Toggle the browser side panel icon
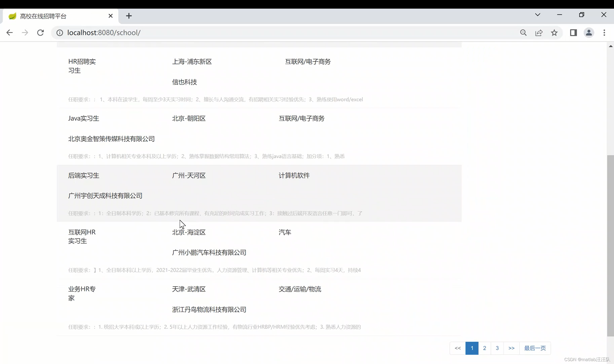This screenshot has width=614, height=364. (573, 33)
